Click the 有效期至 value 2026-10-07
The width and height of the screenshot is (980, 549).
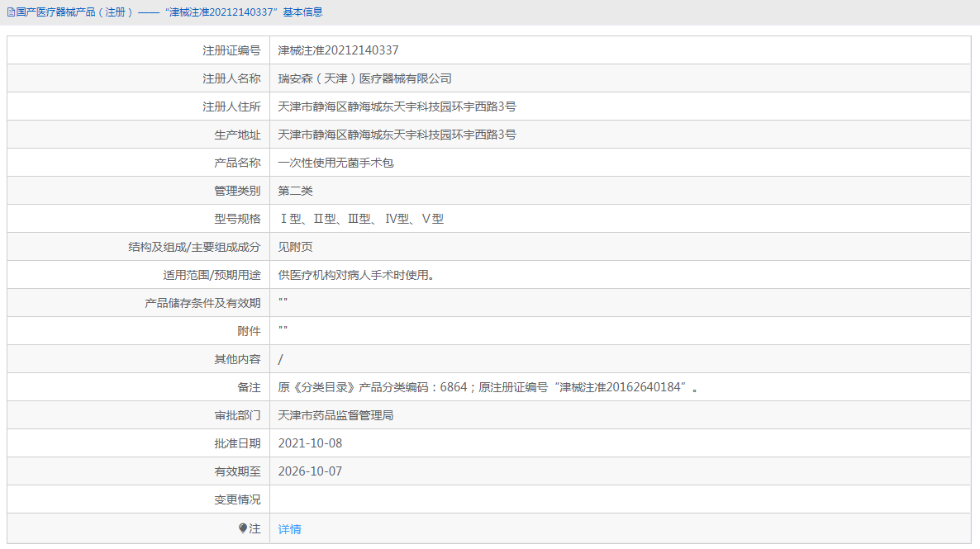[x=312, y=471]
